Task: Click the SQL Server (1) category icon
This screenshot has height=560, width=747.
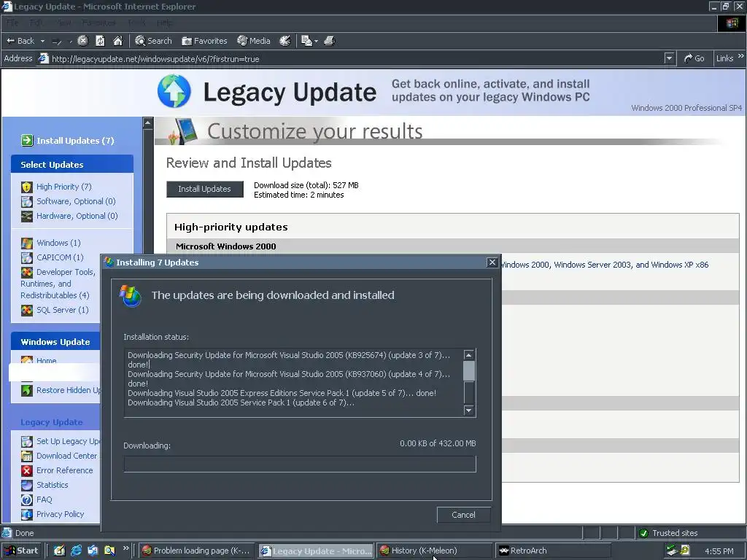Action: 27,311
